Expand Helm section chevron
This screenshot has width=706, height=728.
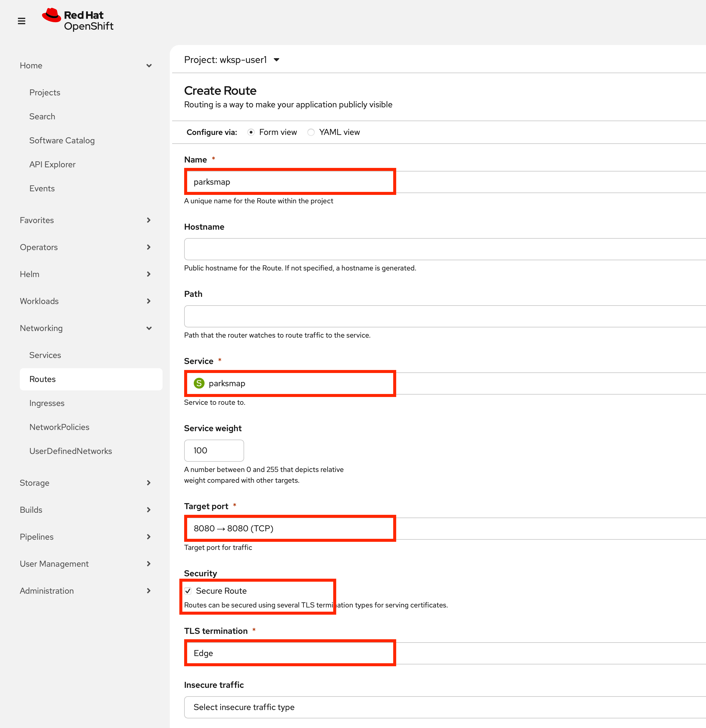[149, 274]
